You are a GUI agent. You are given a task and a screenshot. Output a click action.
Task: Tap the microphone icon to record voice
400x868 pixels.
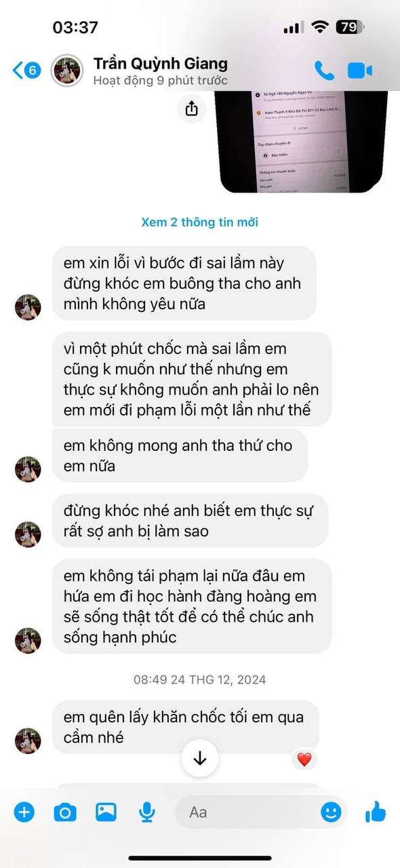click(146, 812)
